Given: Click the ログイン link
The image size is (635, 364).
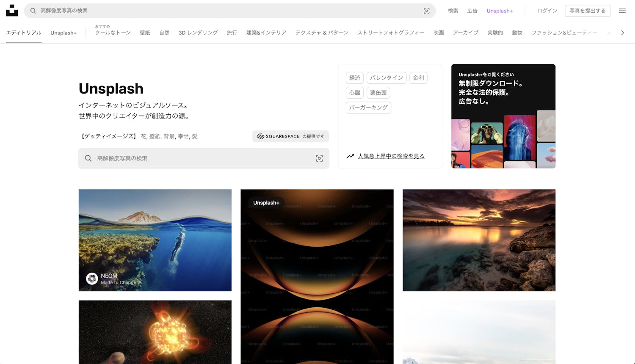Looking at the screenshot, I should pos(547,11).
